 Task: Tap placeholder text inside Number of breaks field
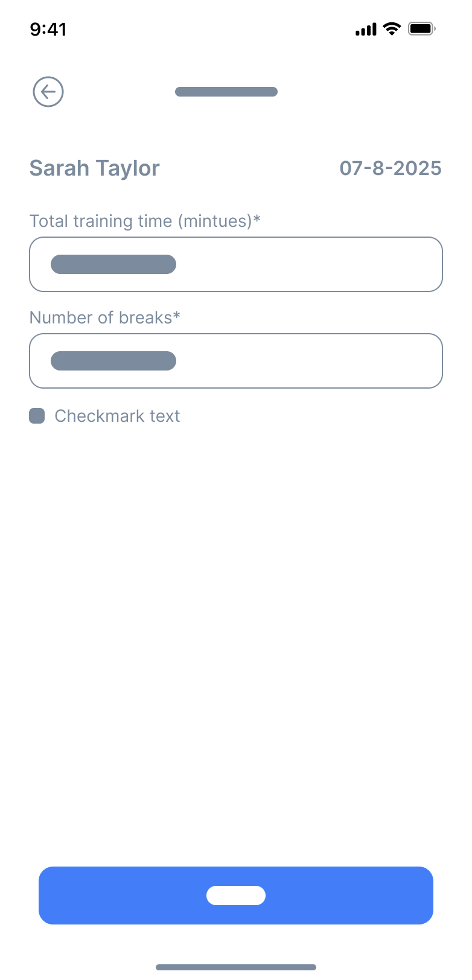click(113, 361)
